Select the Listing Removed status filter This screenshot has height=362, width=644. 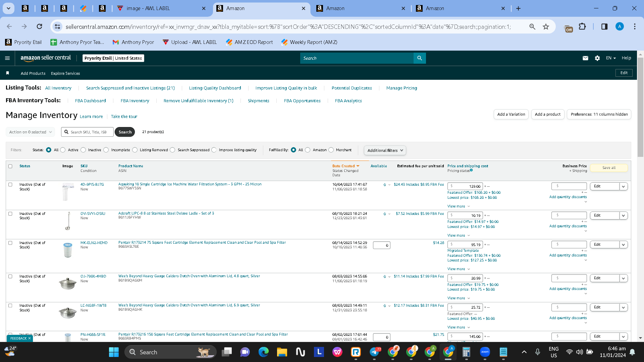coord(135,150)
